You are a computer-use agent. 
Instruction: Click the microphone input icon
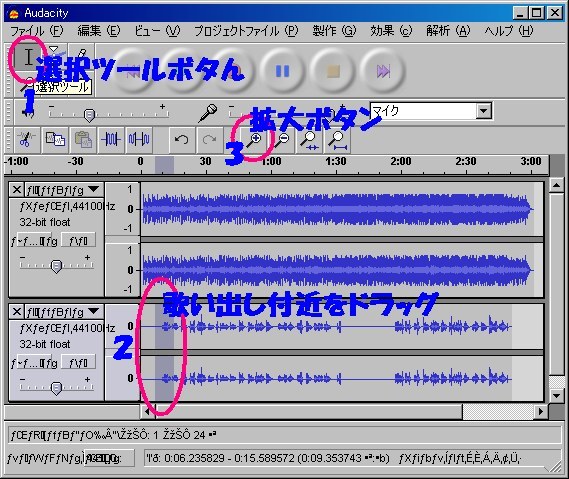(x=208, y=113)
